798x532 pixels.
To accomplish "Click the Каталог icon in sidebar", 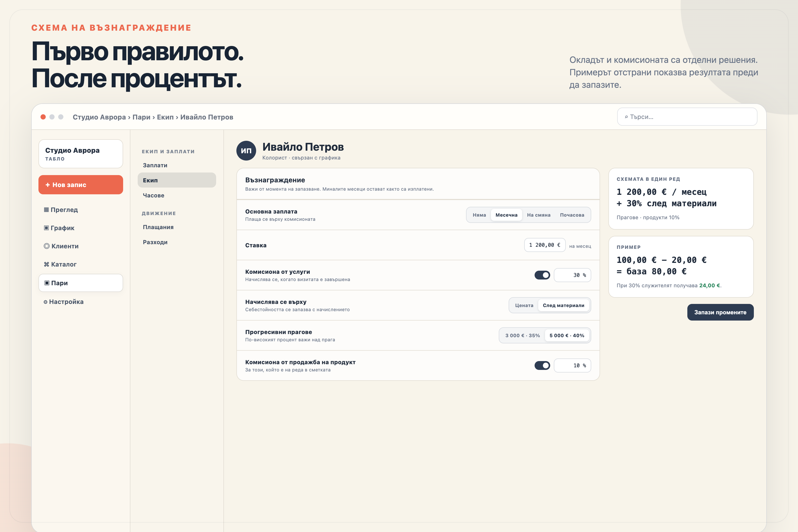I will pyautogui.click(x=46, y=264).
